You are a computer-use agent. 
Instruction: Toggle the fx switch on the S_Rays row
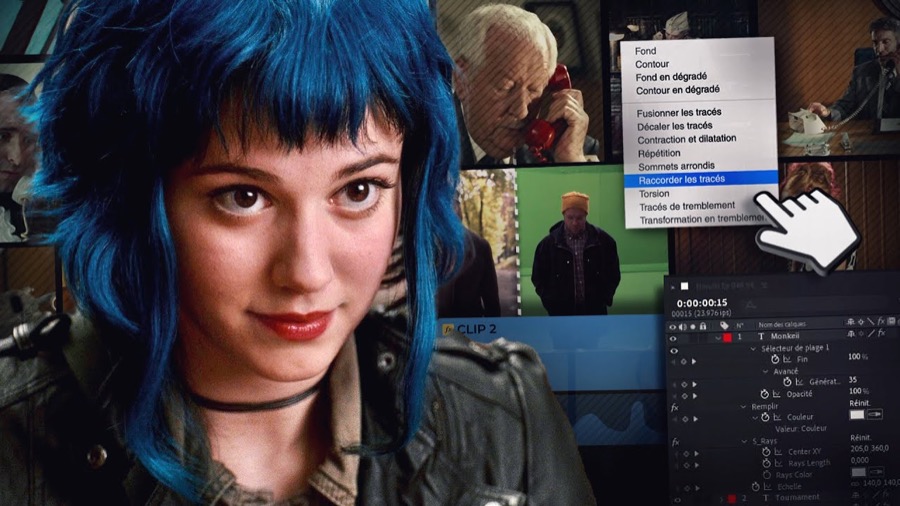point(676,442)
